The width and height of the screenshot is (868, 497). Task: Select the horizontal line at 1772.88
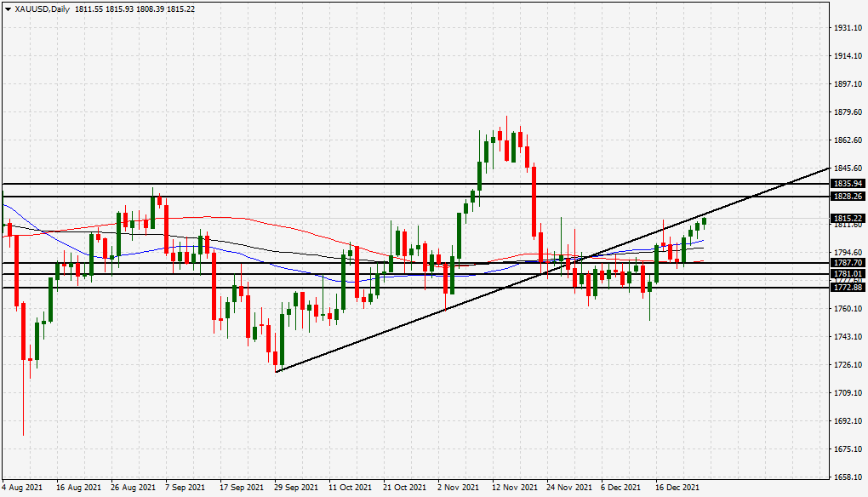click(x=415, y=288)
